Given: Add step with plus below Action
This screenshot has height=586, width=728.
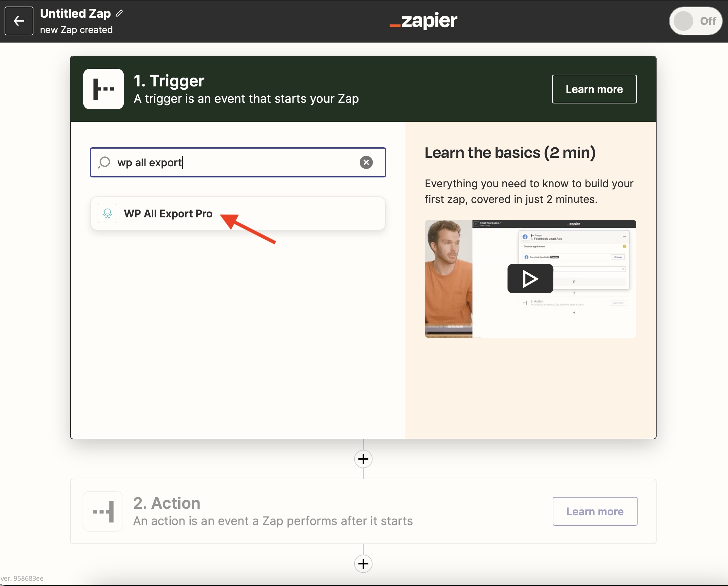Looking at the screenshot, I should pyautogui.click(x=363, y=564).
